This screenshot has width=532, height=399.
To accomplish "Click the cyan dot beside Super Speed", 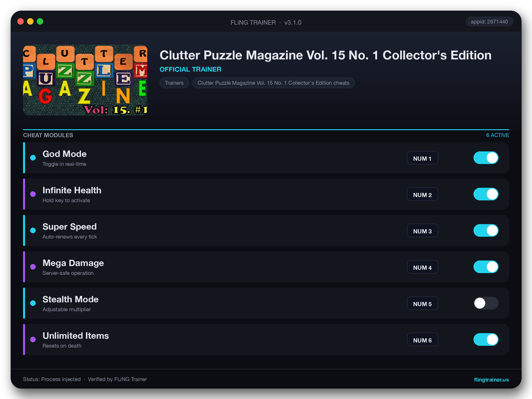I will [33, 230].
